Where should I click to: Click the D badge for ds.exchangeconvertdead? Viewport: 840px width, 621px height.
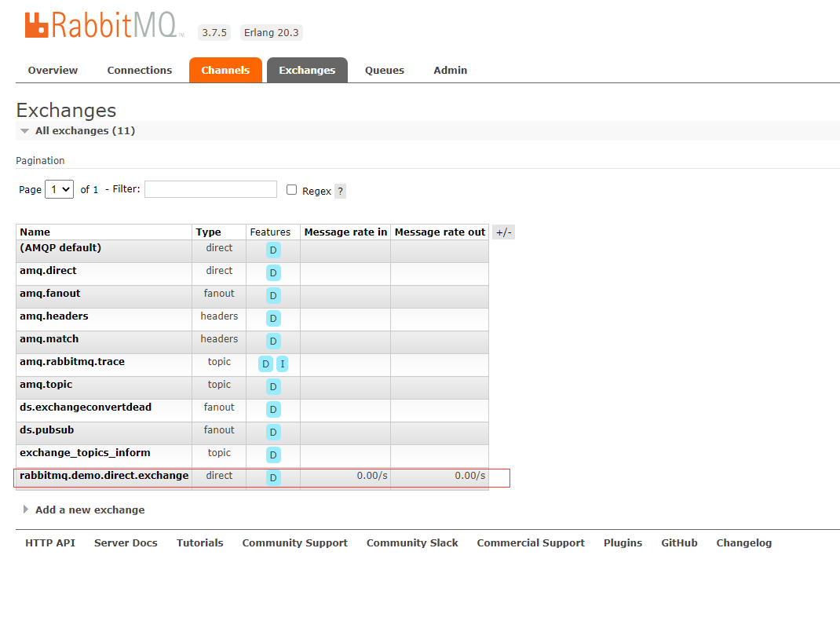point(273,409)
